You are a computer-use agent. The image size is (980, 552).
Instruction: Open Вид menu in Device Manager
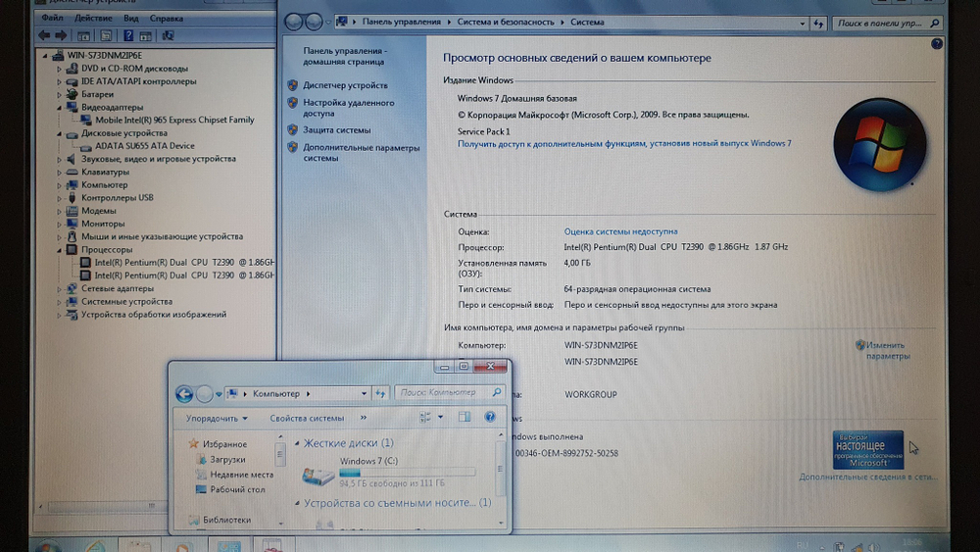[130, 18]
